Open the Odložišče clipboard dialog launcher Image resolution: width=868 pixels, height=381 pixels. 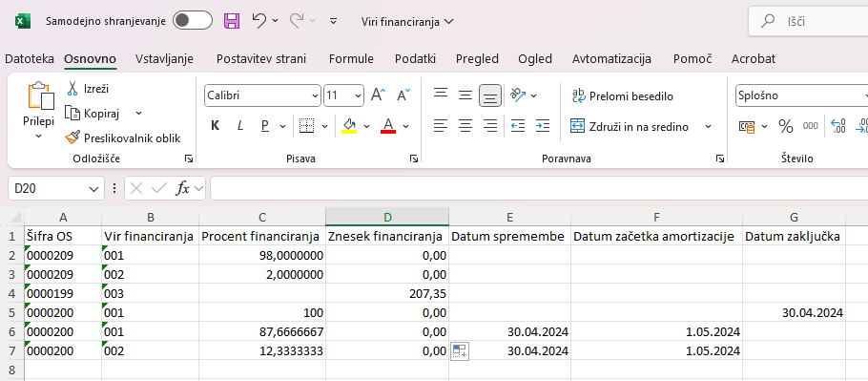189,159
